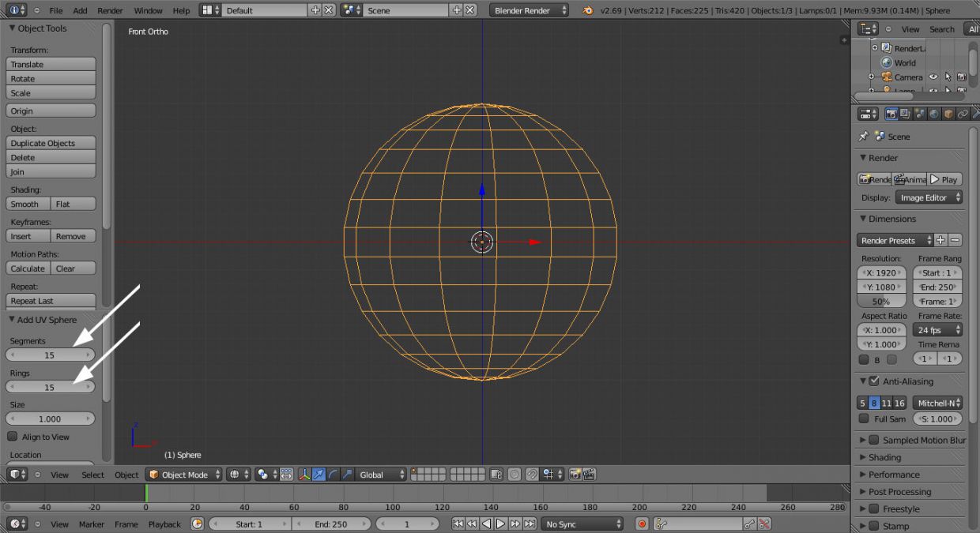Viewport: 980px width, 533px height.
Task: Jump to the timeline start frame
Action: [x=458, y=524]
